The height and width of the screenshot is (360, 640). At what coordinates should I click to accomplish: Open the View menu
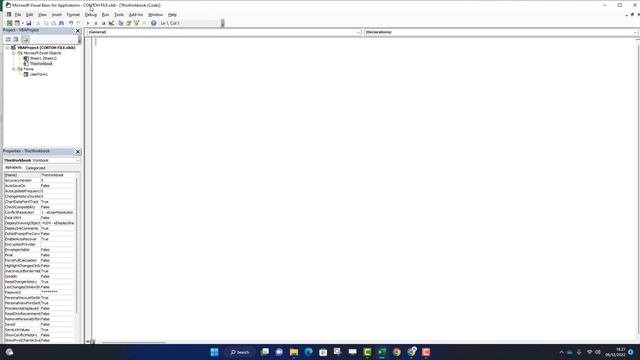click(42, 15)
